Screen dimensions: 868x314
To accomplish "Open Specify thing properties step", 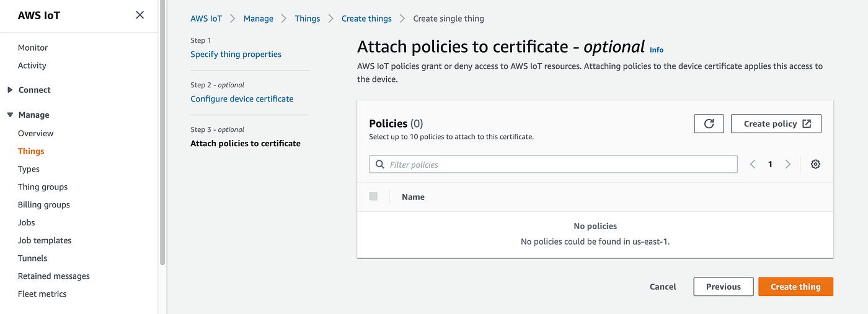I will (x=236, y=55).
